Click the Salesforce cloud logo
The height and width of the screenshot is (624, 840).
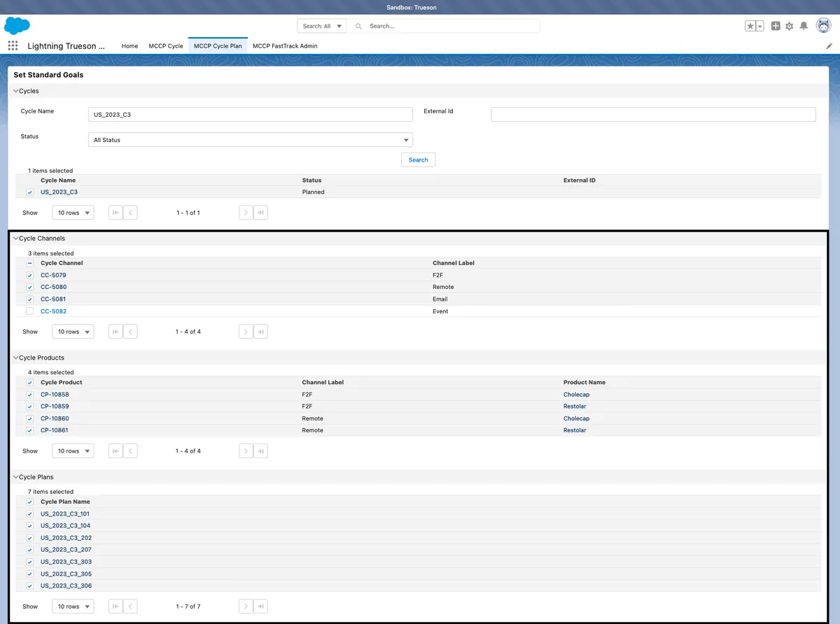[17, 26]
